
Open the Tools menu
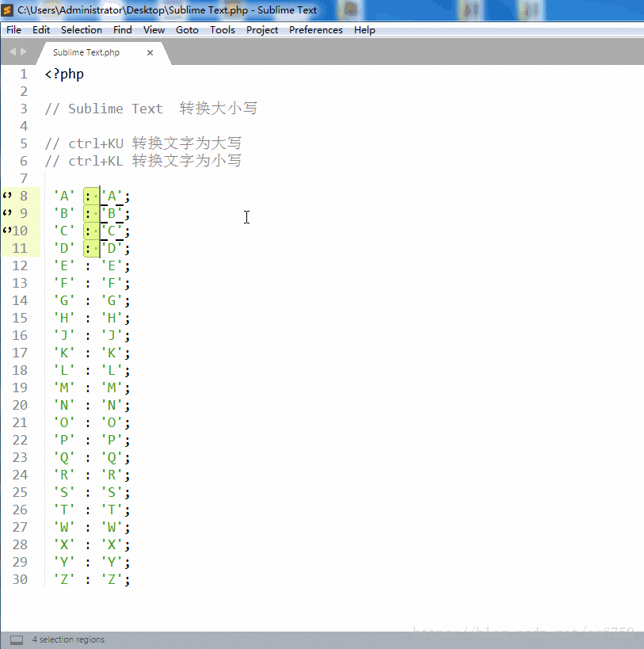[222, 30]
